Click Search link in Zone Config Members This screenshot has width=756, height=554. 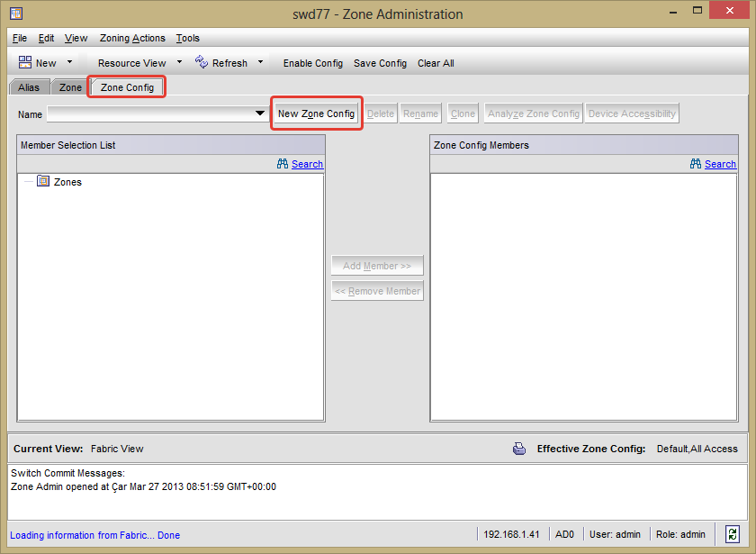(x=720, y=164)
